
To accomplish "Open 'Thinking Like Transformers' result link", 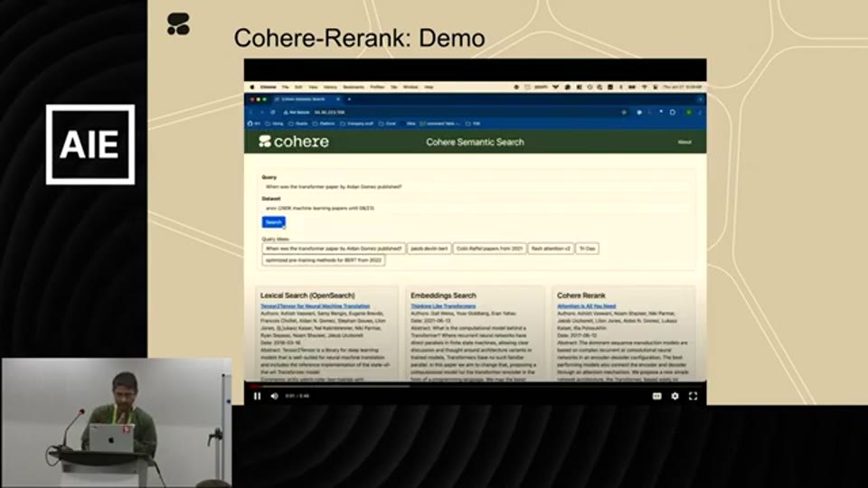I will click(443, 306).
